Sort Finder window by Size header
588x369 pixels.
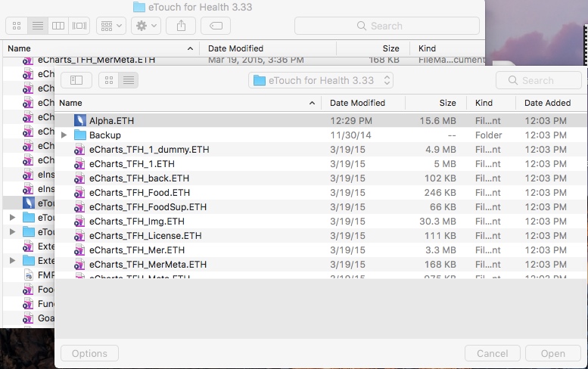point(373,48)
